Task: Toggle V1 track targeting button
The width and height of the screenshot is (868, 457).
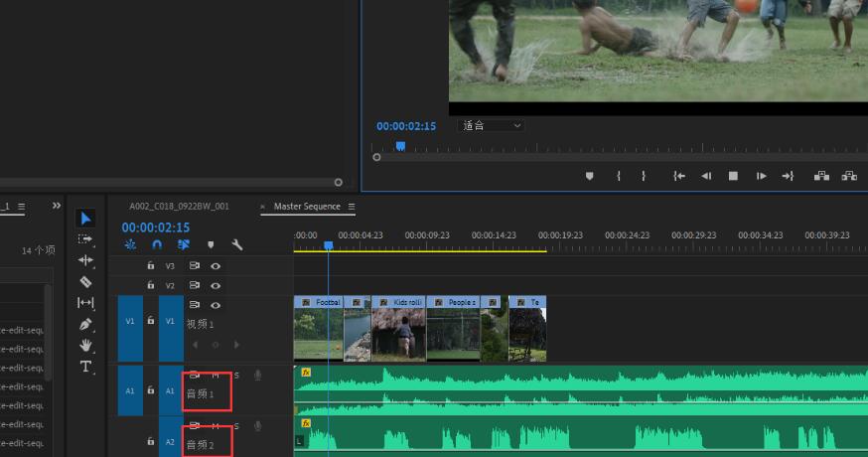Action: [x=171, y=329]
